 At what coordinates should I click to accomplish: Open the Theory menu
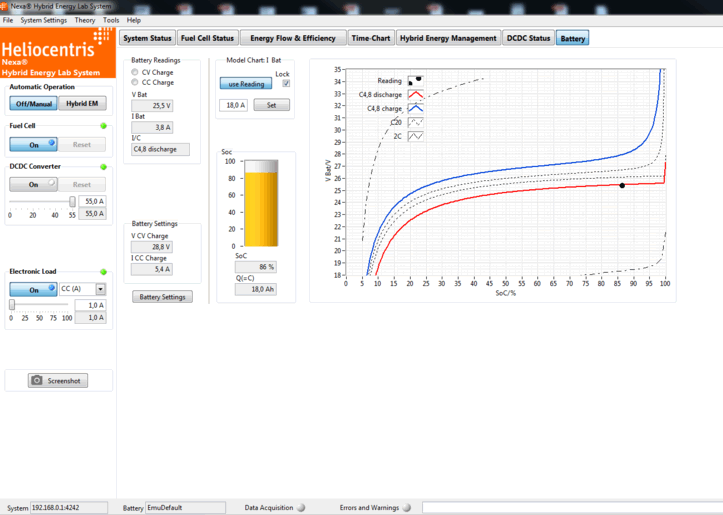pyautogui.click(x=85, y=20)
